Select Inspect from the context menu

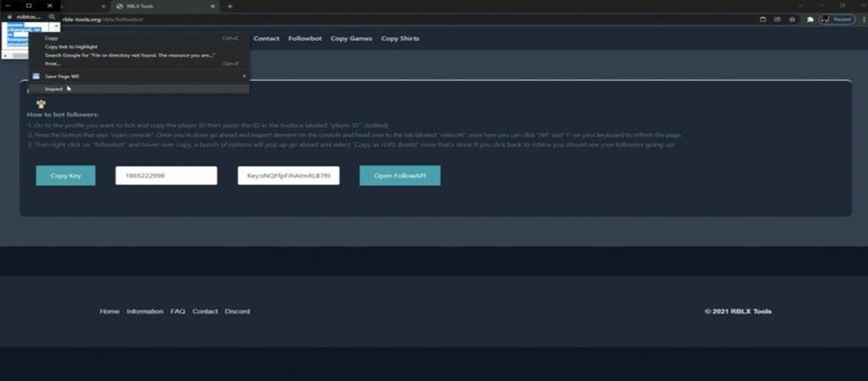click(x=54, y=88)
